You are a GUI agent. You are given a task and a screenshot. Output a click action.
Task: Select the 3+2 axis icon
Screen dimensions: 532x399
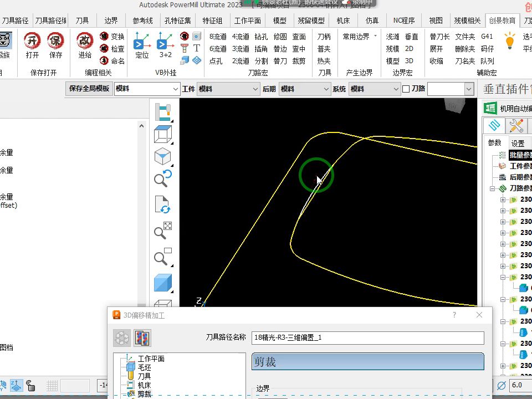click(x=165, y=41)
